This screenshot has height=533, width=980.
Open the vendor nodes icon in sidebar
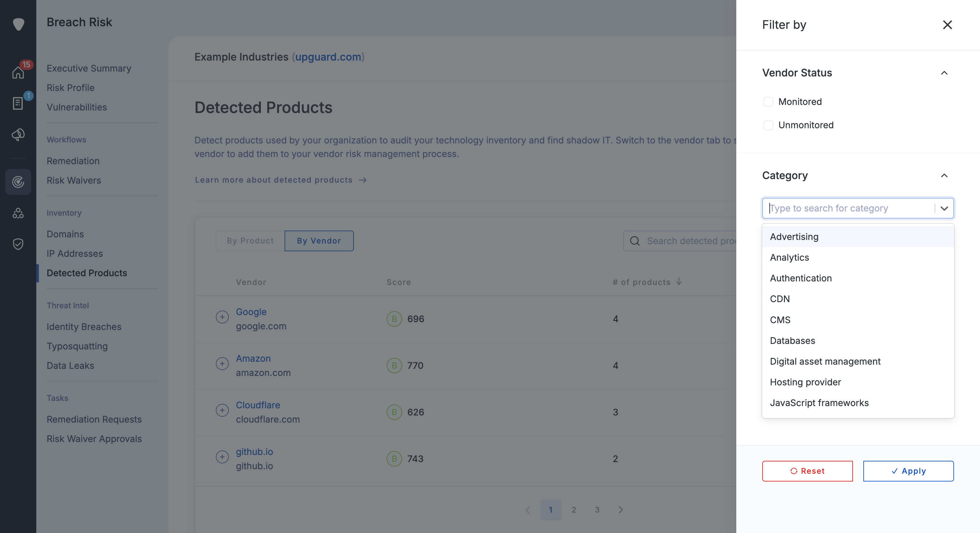click(18, 213)
